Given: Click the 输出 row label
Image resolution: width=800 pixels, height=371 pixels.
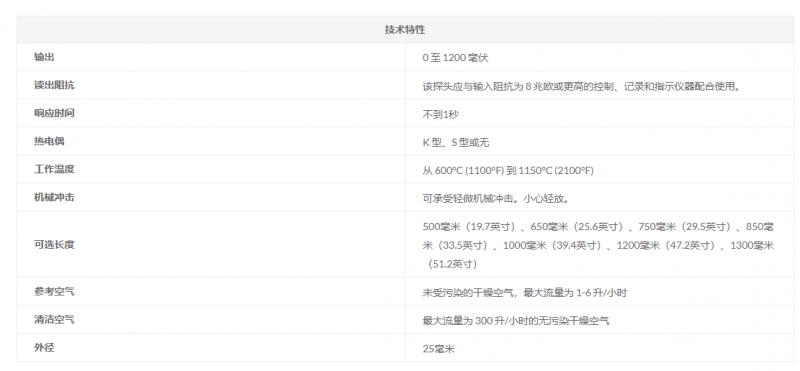Looking at the screenshot, I should pyautogui.click(x=44, y=57).
